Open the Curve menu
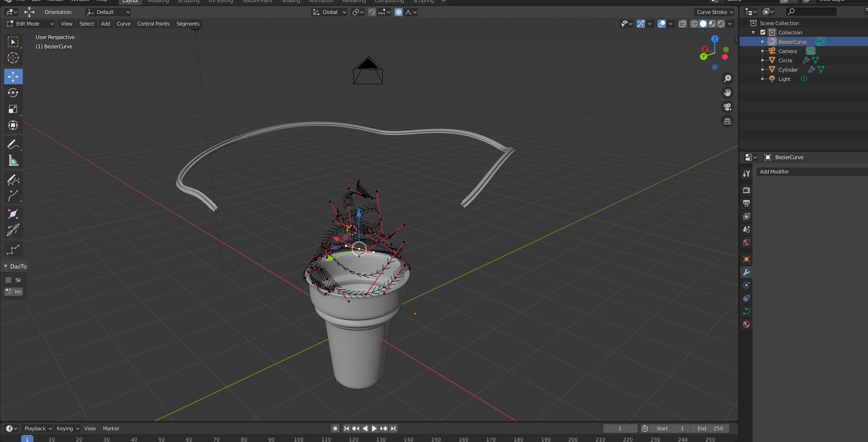 tap(124, 24)
